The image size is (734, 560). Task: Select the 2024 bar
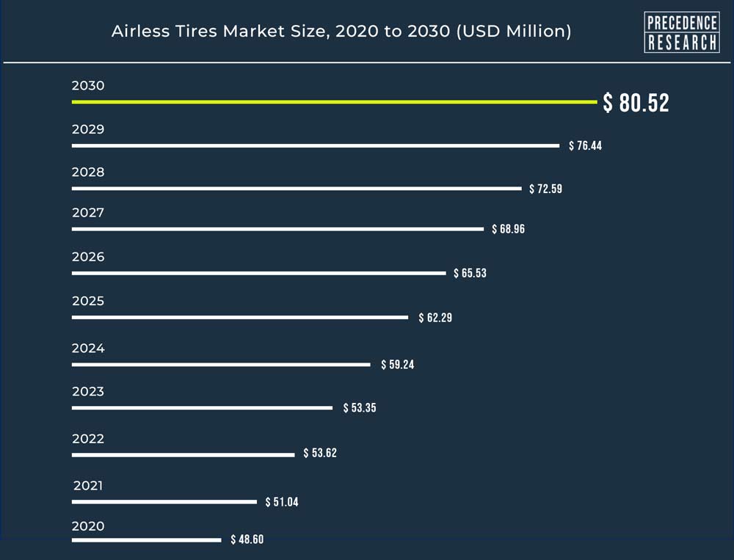pyautogui.click(x=221, y=364)
